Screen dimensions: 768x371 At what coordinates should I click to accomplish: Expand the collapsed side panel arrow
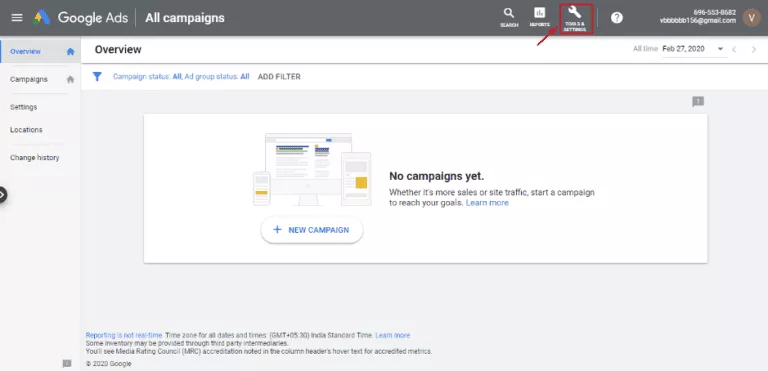click(2, 195)
